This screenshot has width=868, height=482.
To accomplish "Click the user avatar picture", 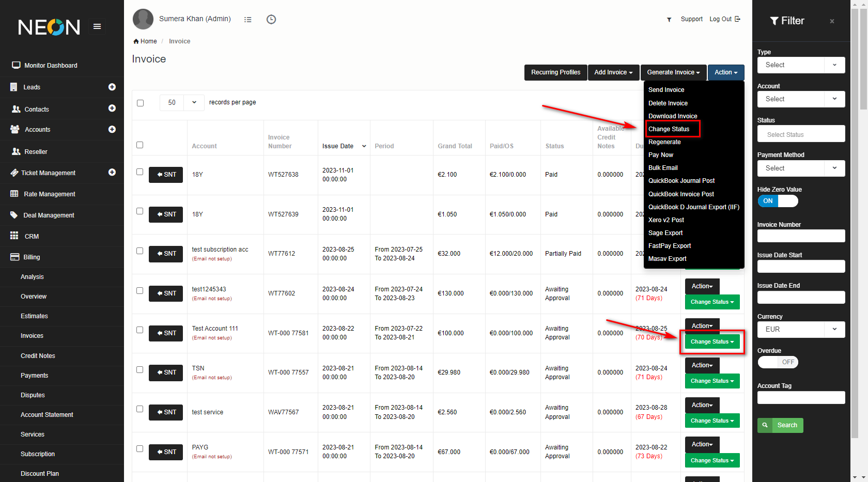I will tap(143, 19).
